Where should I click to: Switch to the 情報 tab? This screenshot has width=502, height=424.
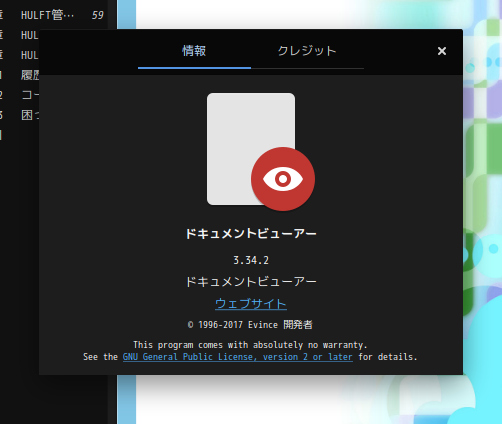click(x=194, y=51)
